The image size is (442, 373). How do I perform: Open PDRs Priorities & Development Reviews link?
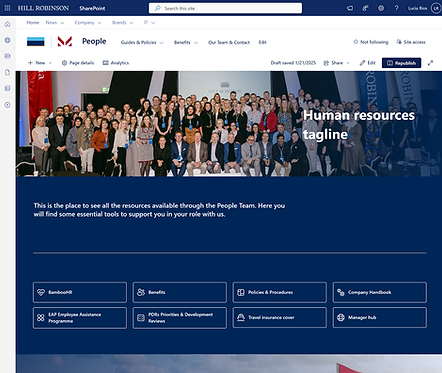point(180,318)
